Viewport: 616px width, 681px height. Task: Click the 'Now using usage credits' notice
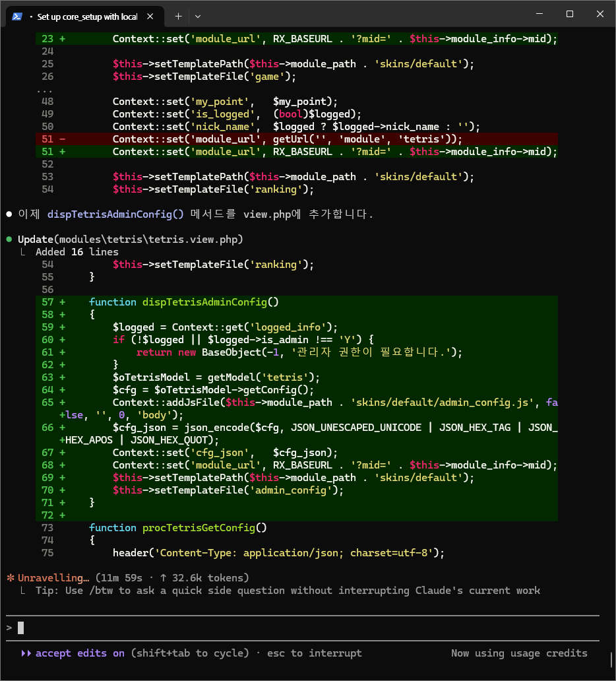pos(519,653)
